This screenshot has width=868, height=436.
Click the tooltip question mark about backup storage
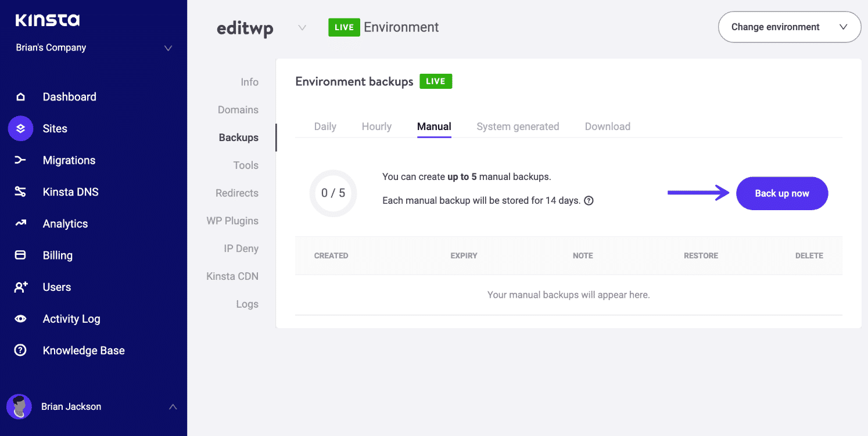pyautogui.click(x=589, y=200)
